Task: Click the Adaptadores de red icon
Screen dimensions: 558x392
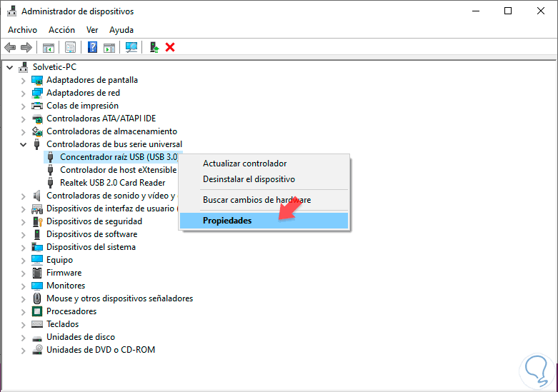Action: [37, 93]
